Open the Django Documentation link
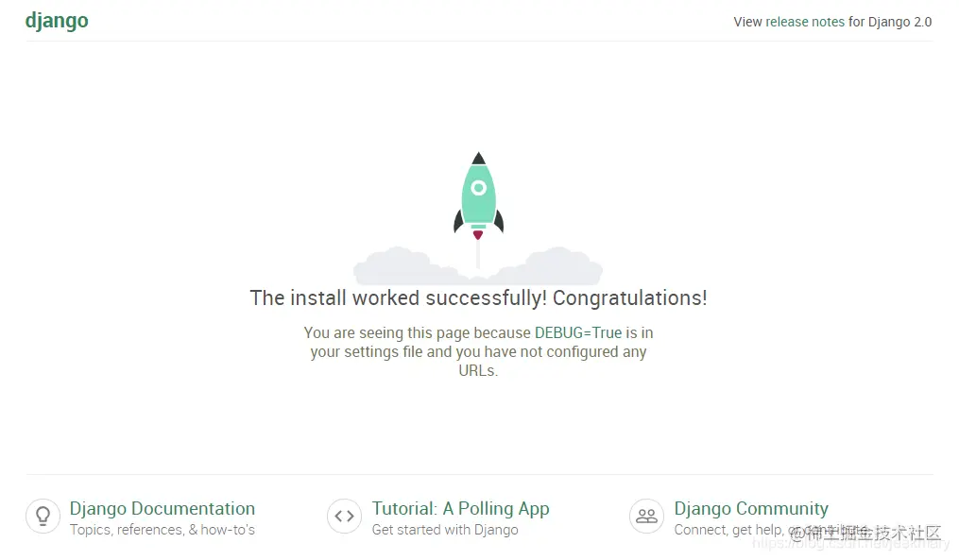 click(163, 508)
